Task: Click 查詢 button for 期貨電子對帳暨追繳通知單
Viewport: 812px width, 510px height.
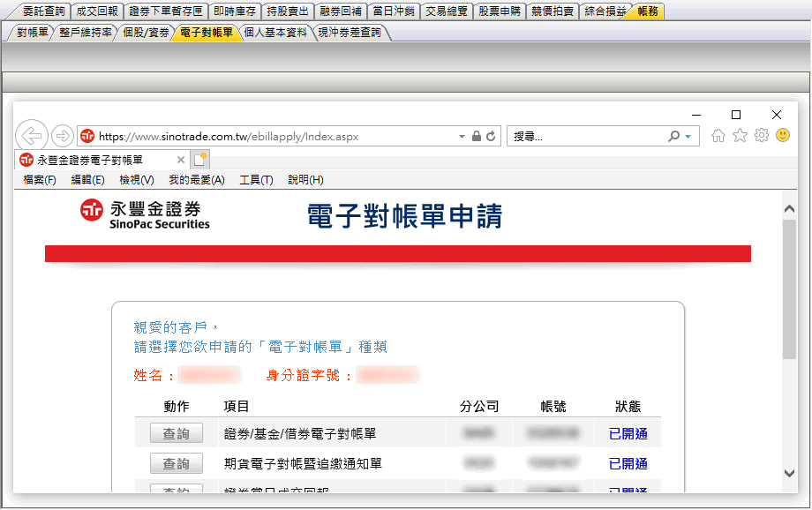Action: tap(177, 464)
